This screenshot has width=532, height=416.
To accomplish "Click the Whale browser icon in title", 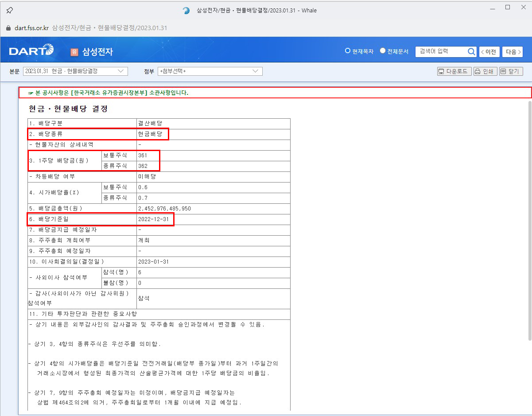I will tap(186, 10).
